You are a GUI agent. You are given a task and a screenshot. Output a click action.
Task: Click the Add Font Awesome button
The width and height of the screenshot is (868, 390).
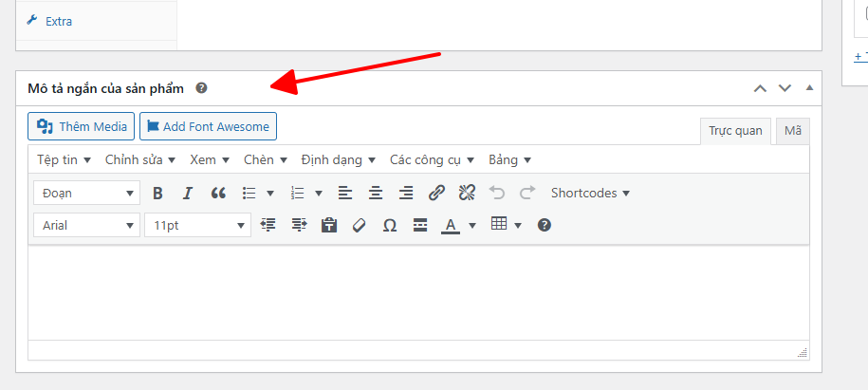pos(208,126)
